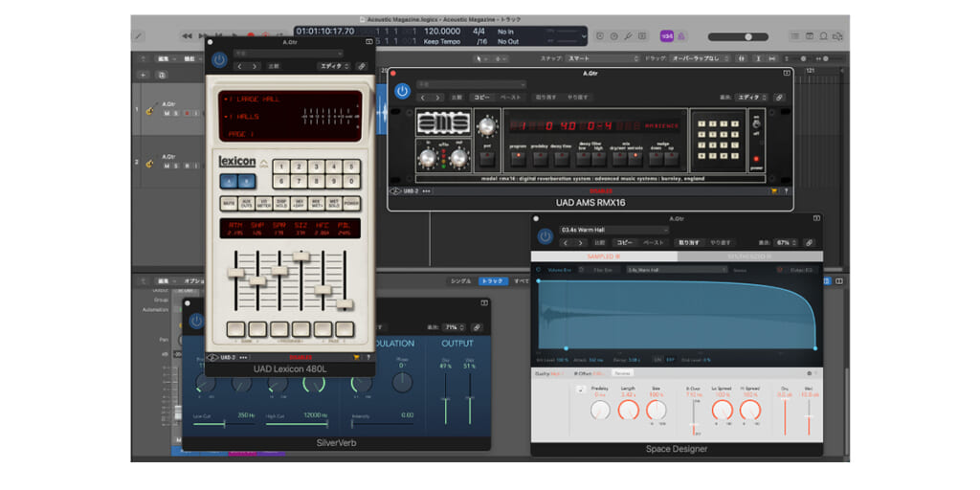Image resolution: width=980 pixels, height=490 pixels.
Task: Select machine A on the Lexicon
Action: tap(229, 181)
